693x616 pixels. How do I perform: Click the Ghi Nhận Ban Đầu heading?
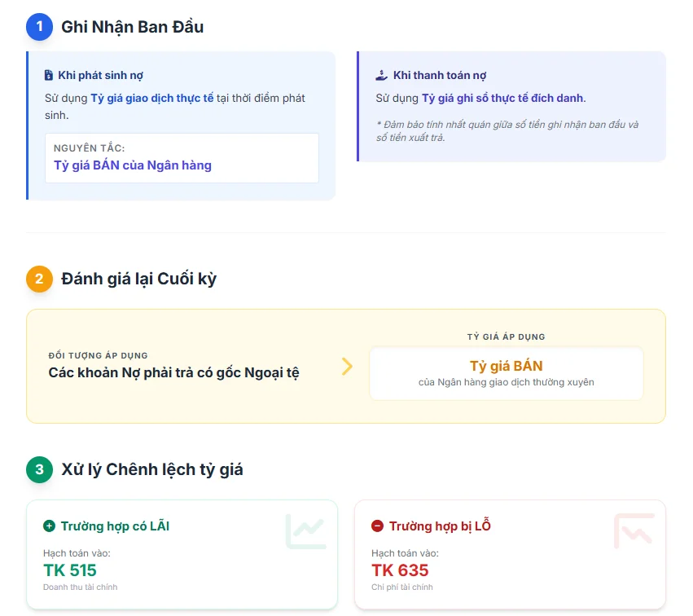132,27
